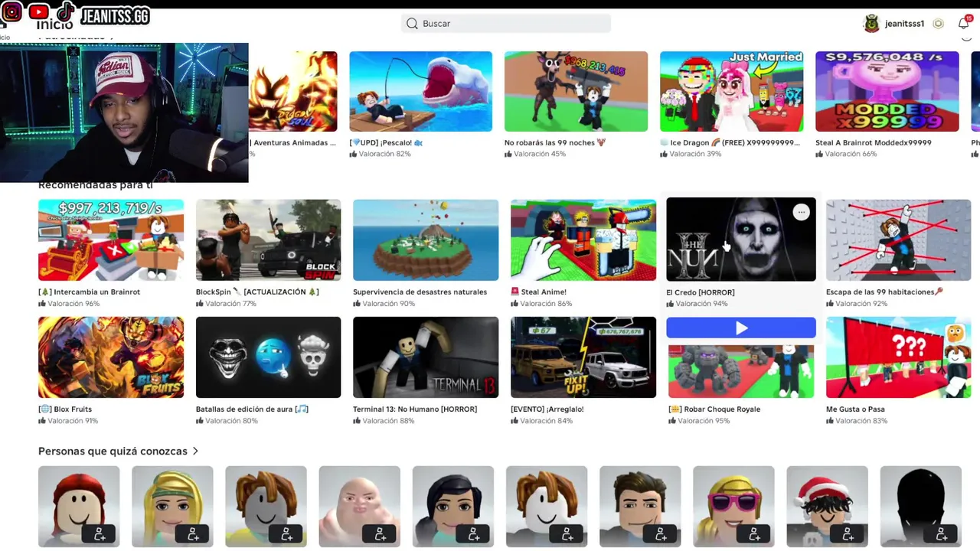Open the jeanitsss1 profile avatar
Screen dimensions: 980x551
click(871, 24)
